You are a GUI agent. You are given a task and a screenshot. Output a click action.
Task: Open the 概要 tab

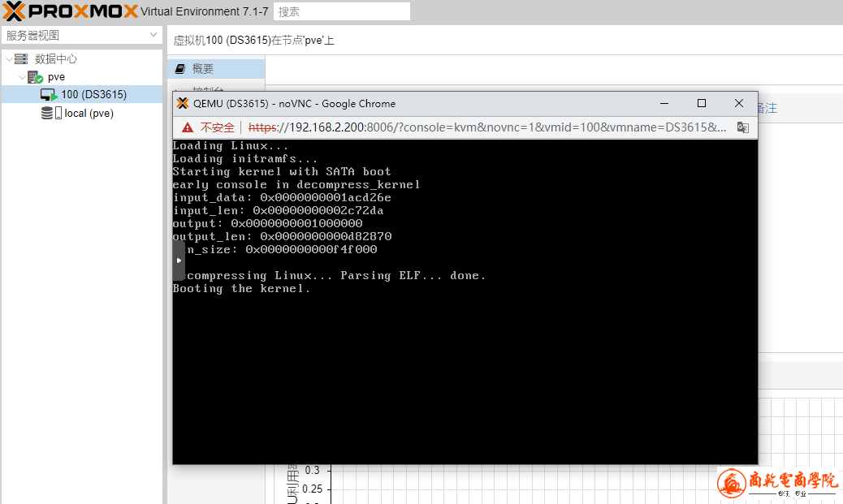click(x=203, y=69)
